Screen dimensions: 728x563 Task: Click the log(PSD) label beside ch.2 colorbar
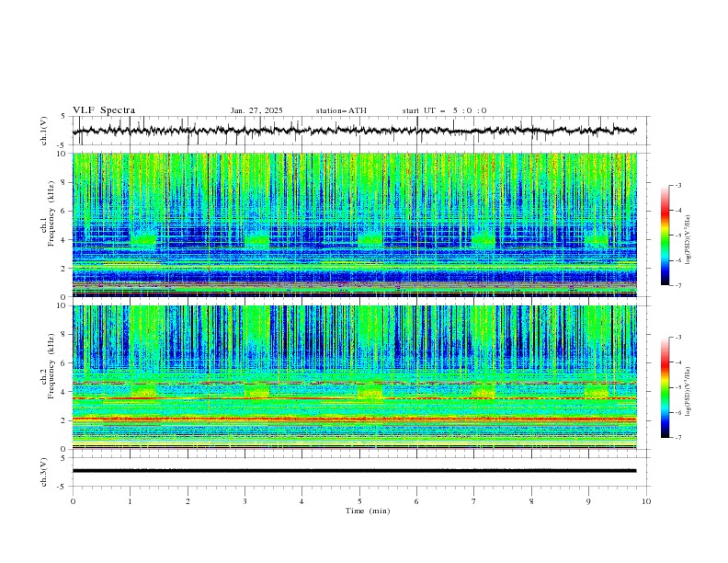[688, 393]
